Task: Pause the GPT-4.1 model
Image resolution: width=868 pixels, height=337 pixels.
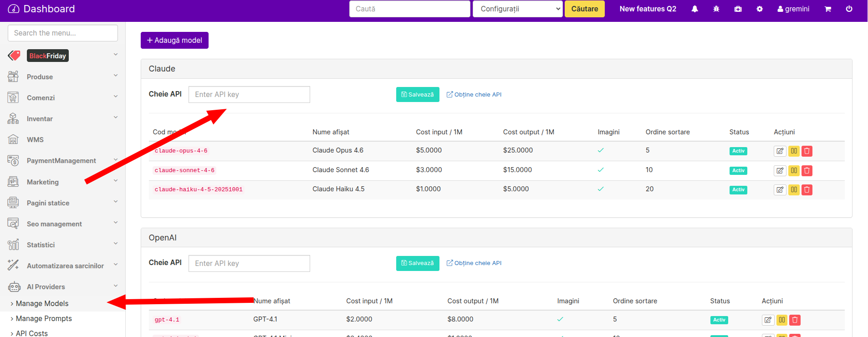Action: (782, 320)
